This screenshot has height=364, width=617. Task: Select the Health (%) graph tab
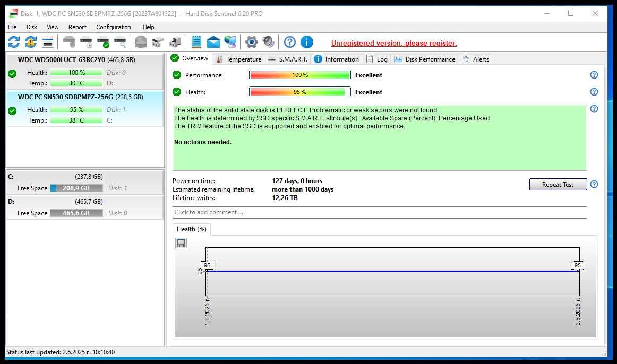click(192, 229)
